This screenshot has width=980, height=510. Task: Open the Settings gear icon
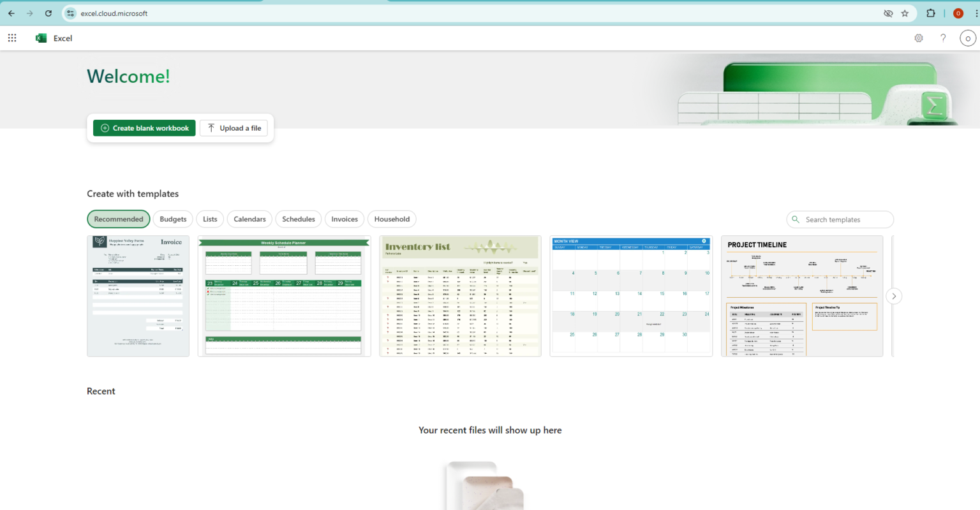(x=919, y=38)
